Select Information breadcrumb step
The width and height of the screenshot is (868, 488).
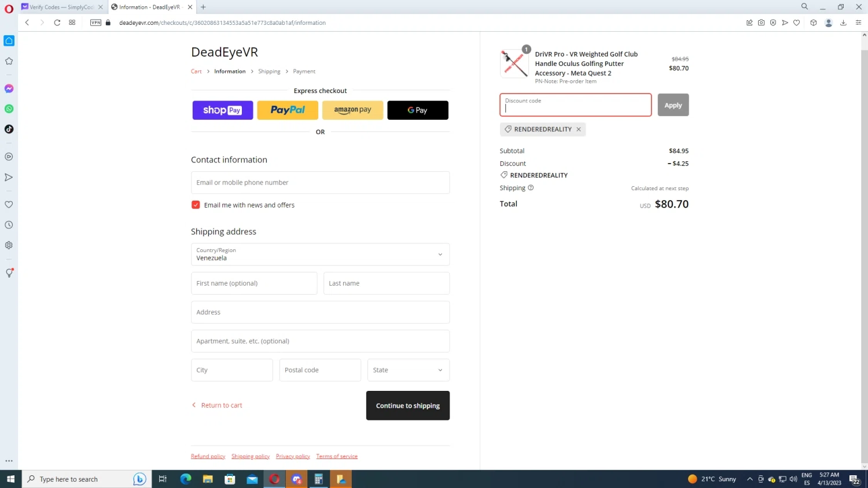[230, 72]
